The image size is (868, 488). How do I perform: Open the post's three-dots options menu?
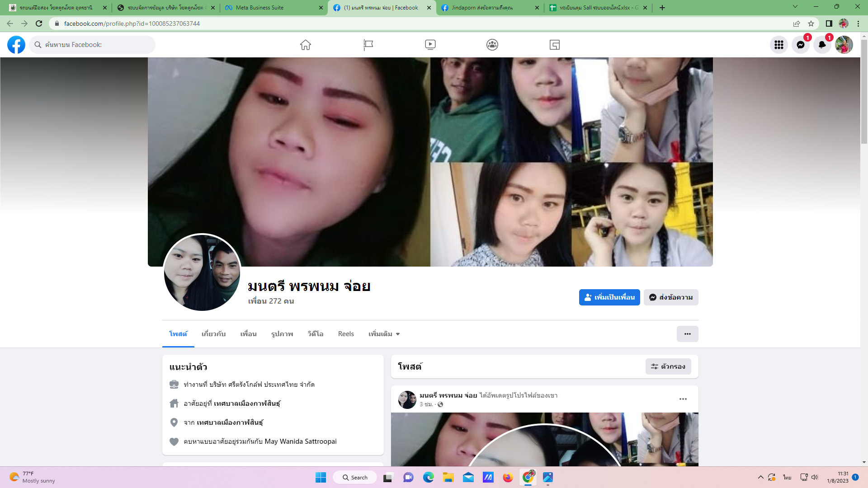(x=683, y=399)
